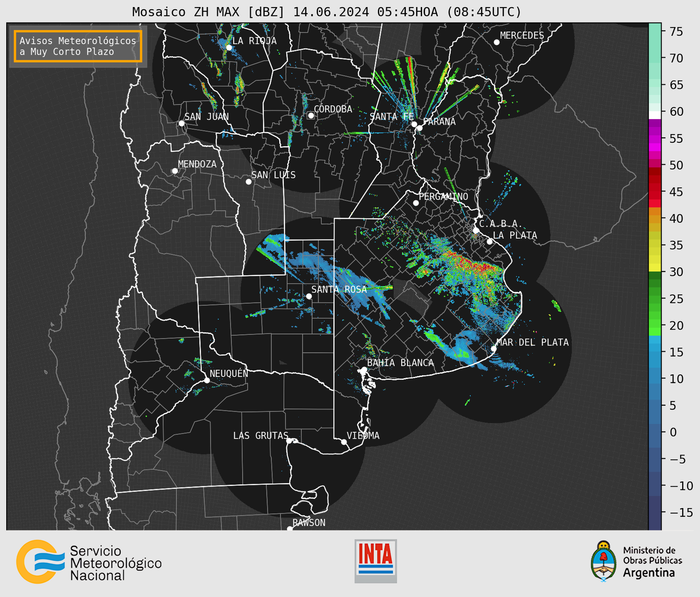The width and height of the screenshot is (700, 597).
Task: Click the LA RIOJA label text
Action: tap(254, 41)
